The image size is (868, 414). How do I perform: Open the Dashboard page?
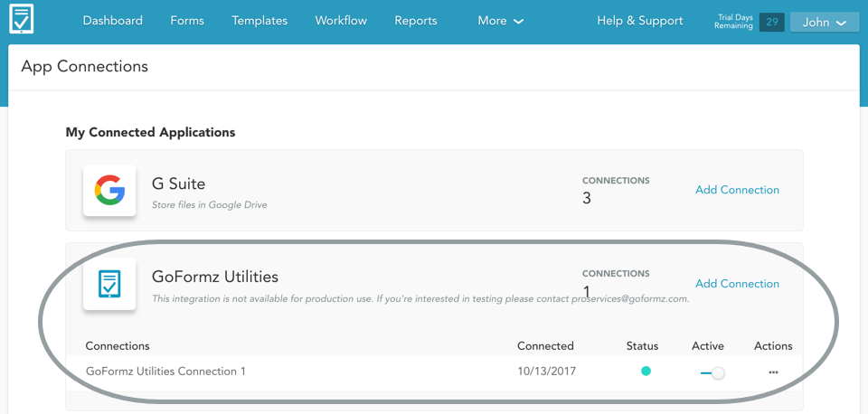click(113, 21)
